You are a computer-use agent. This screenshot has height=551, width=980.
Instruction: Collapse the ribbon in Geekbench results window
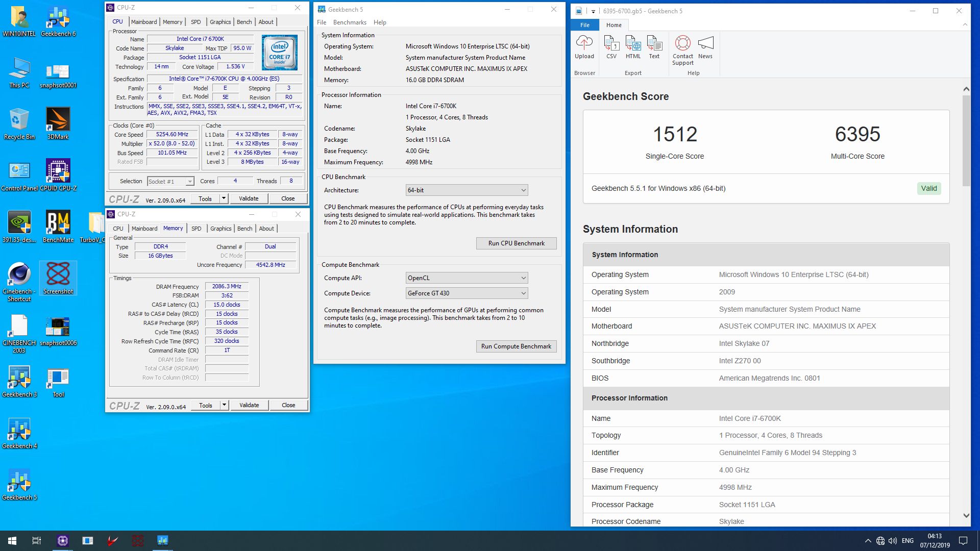965,24
